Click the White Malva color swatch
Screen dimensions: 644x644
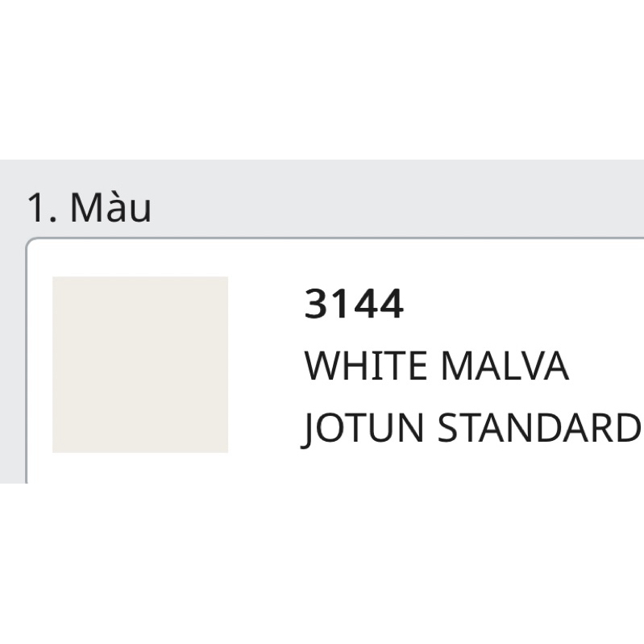pos(140,364)
